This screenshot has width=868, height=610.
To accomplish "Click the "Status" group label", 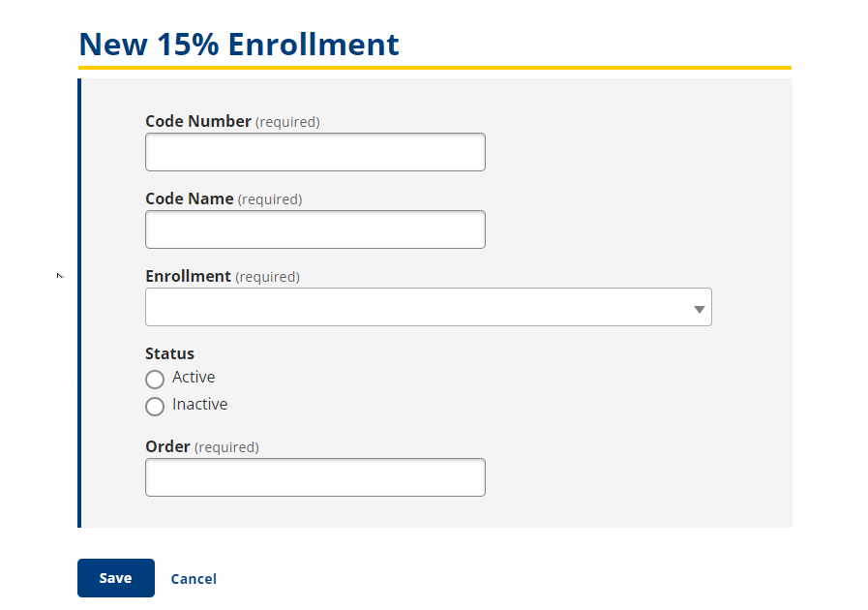I will tap(169, 353).
